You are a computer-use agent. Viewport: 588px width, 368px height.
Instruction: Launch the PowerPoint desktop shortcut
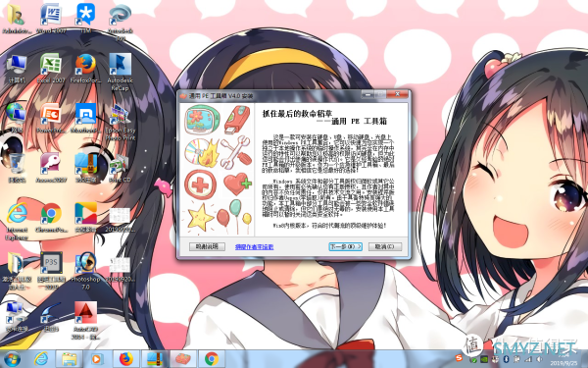pos(51,119)
